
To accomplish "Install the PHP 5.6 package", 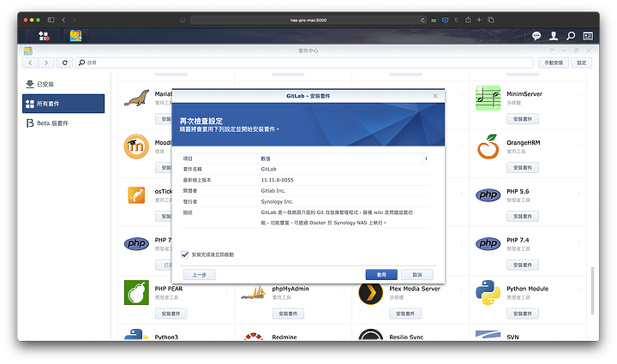I will [x=523, y=216].
